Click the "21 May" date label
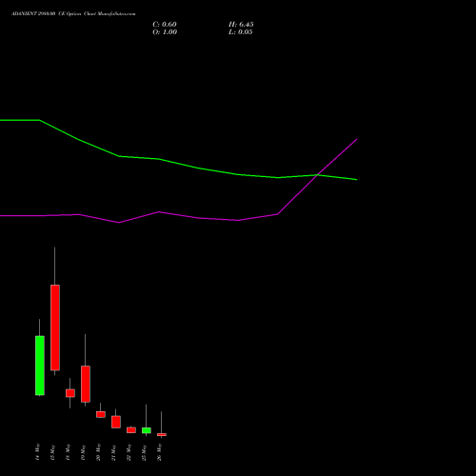Viewport: 476px width, 476px height. tap(113, 452)
